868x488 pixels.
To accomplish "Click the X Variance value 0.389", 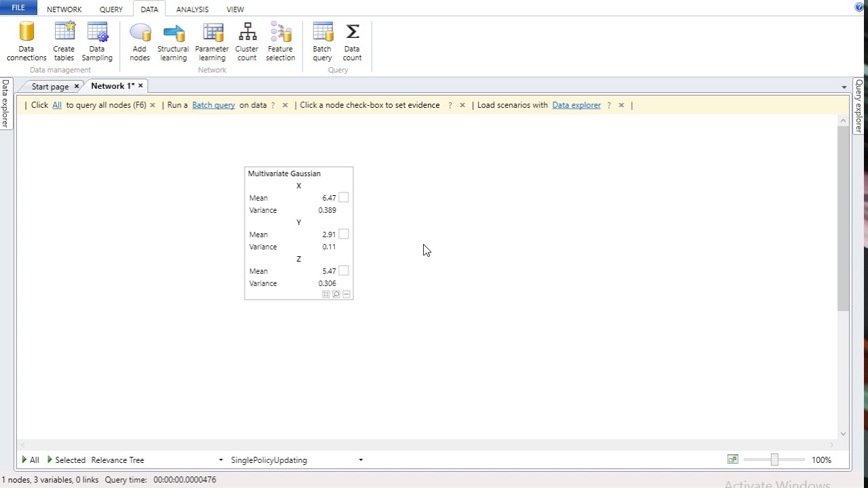I will click(327, 210).
